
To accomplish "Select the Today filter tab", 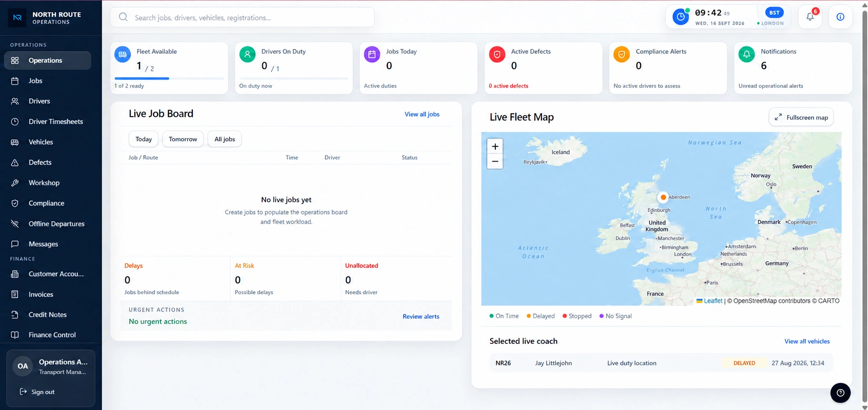I will pyautogui.click(x=144, y=139).
